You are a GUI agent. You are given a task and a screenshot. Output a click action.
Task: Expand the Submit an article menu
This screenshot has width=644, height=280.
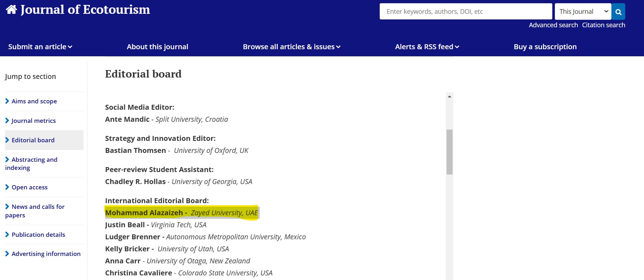pos(40,47)
